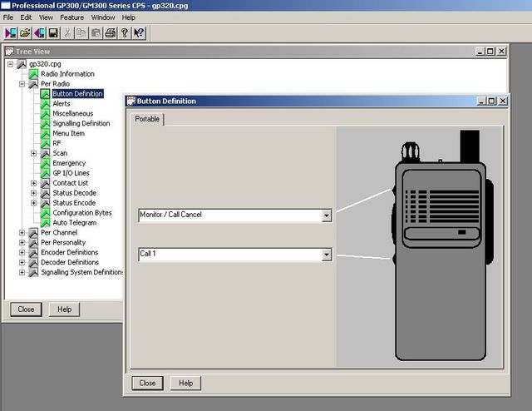Screen dimensions: 532x411
Task: Expand the Status Encode node
Action: [33, 203]
